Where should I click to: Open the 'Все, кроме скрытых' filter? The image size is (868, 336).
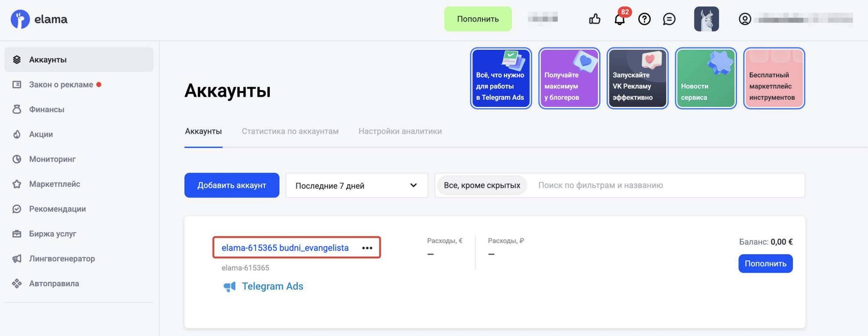click(x=482, y=186)
